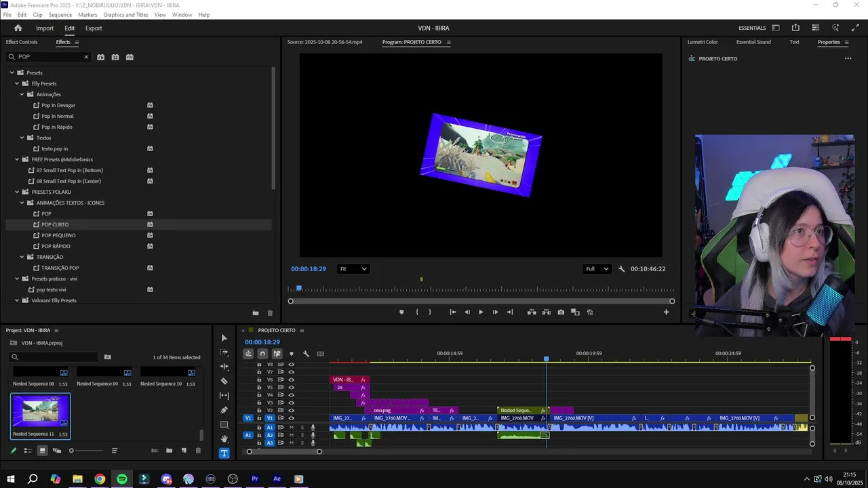This screenshot has width=868, height=488.
Task: Open After Effects from the taskbar
Action: (x=277, y=479)
